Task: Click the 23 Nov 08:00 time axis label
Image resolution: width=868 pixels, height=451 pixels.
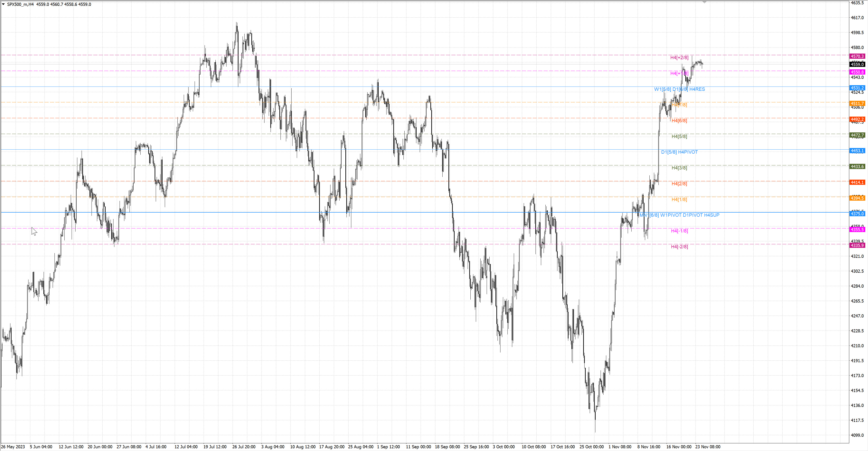Action: [708, 447]
